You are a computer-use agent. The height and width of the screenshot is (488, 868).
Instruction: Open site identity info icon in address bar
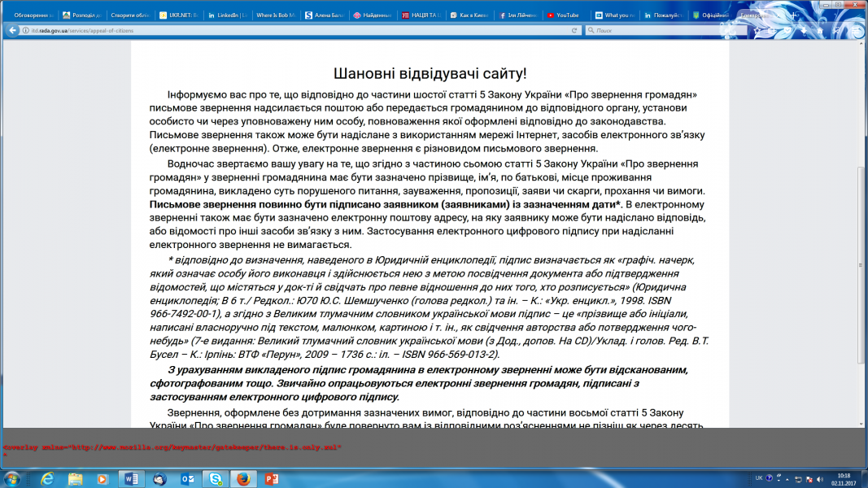click(x=25, y=30)
